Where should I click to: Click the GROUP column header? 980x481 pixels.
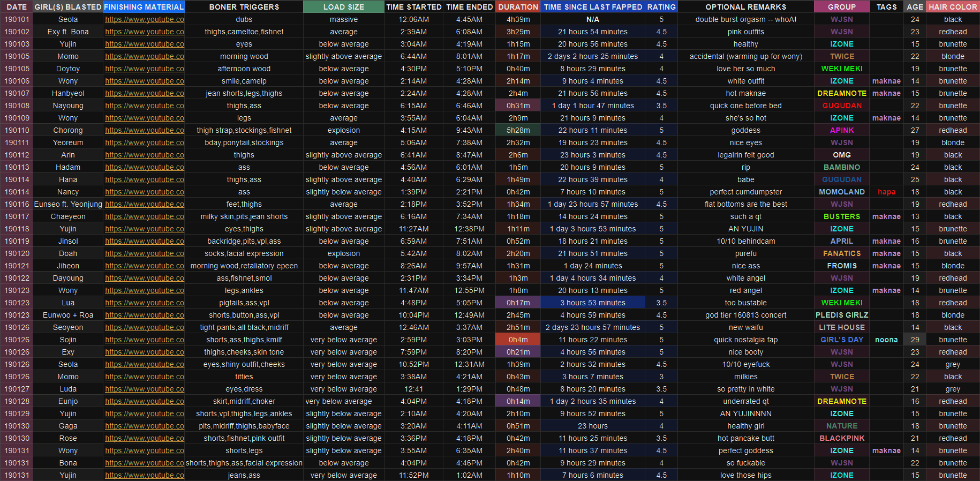842,7
